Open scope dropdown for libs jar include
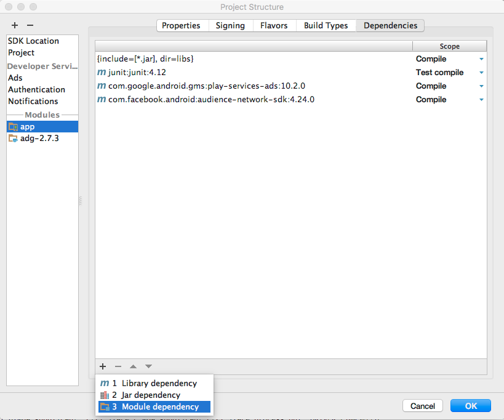 click(481, 59)
